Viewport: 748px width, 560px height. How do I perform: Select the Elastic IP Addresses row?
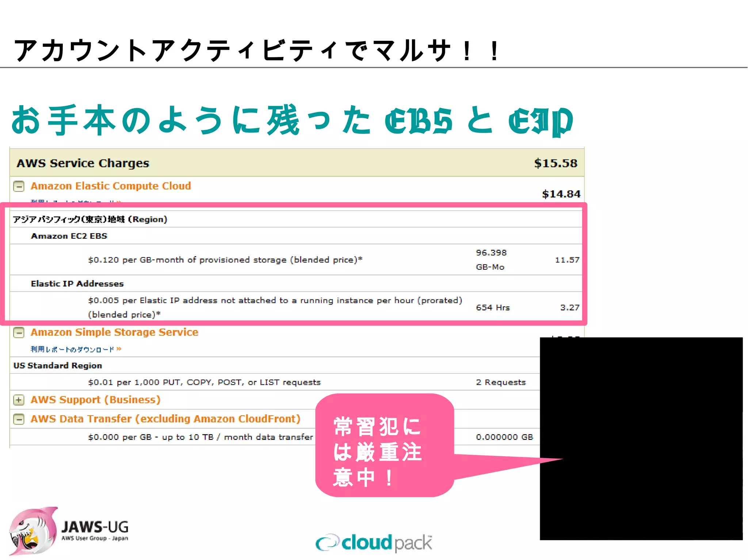pyautogui.click(x=296, y=283)
